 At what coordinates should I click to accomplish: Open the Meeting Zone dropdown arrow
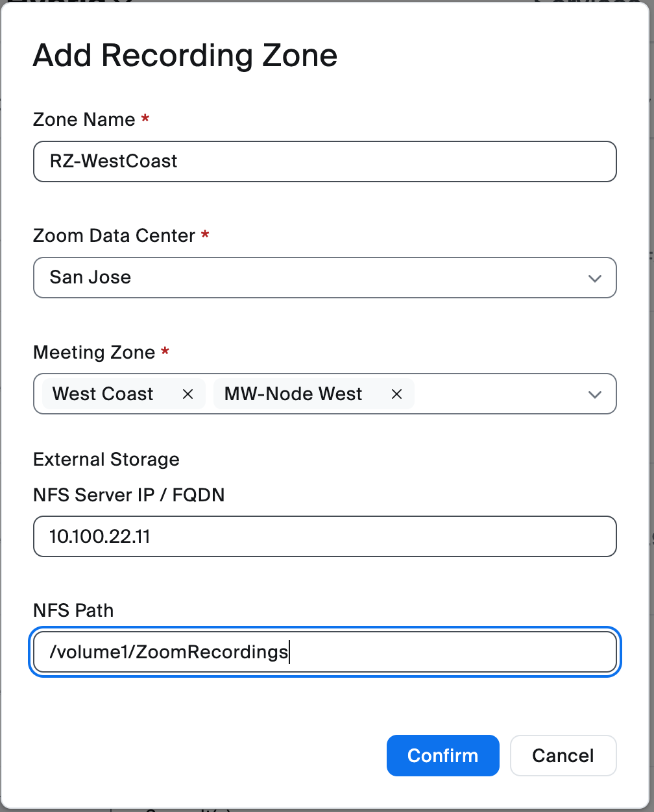tap(594, 394)
